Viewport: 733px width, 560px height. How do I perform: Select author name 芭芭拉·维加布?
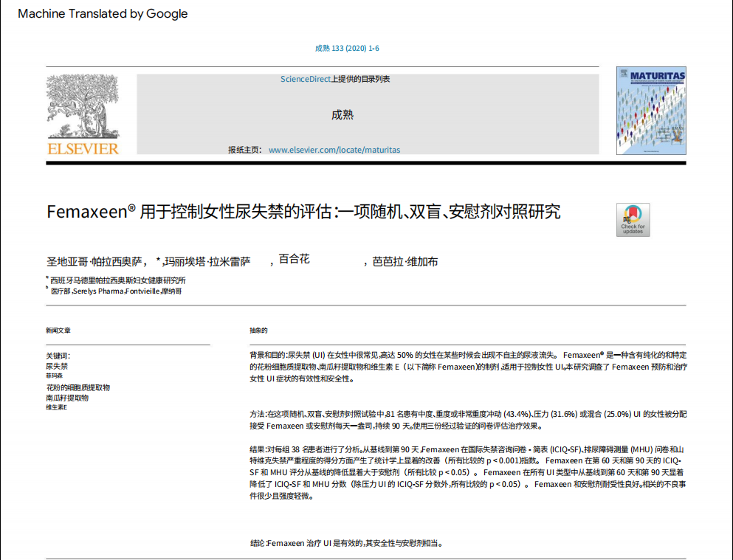[x=405, y=261]
